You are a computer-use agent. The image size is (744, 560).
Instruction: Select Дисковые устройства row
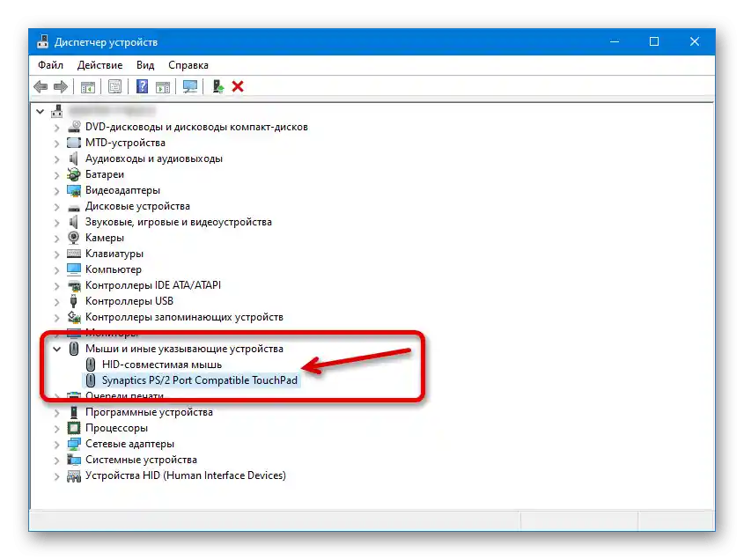(x=137, y=206)
